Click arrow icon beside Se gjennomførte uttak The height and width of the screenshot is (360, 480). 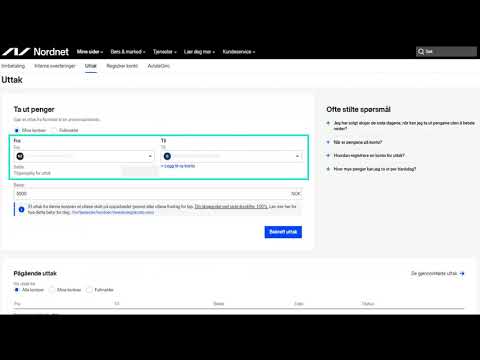(462, 273)
